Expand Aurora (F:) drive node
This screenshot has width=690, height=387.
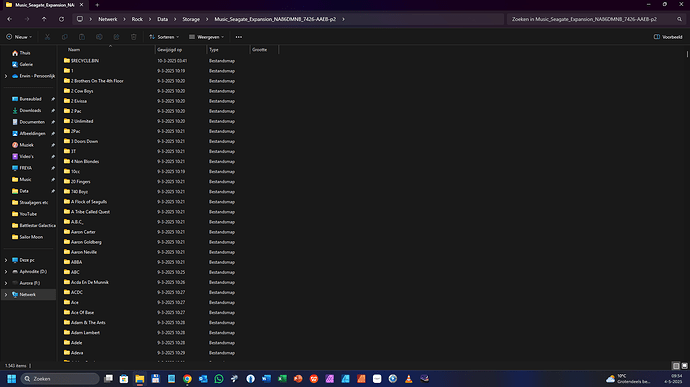pos(6,283)
